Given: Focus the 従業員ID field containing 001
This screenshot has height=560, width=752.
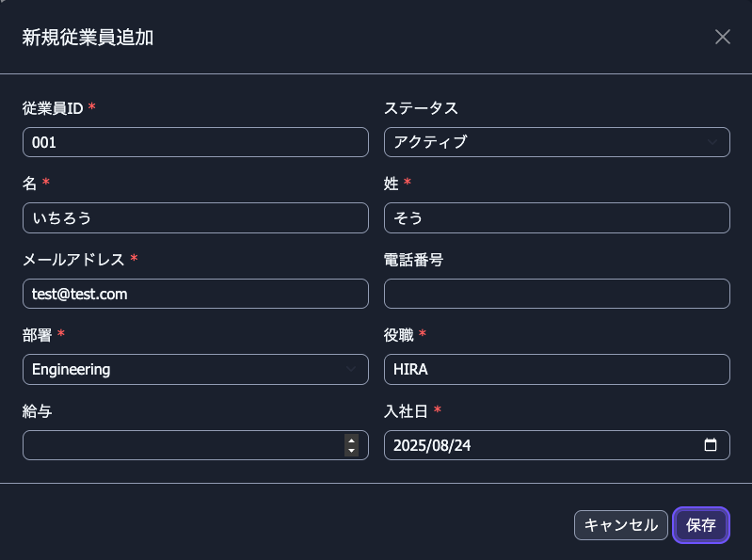Looking at the screenshot, I should [x=196, y=142].
